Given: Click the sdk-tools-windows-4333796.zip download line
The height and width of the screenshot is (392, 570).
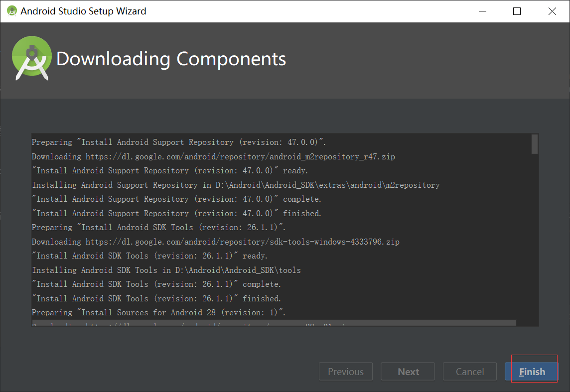Looking at the screenshot, I should click(216, 242).
